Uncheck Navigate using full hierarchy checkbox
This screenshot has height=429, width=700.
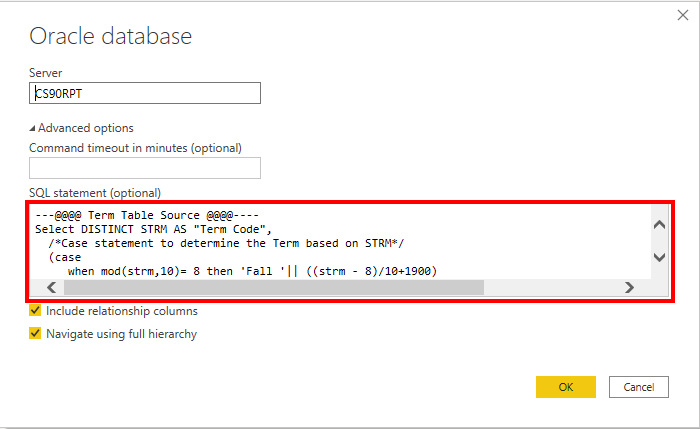coord(35,333)
